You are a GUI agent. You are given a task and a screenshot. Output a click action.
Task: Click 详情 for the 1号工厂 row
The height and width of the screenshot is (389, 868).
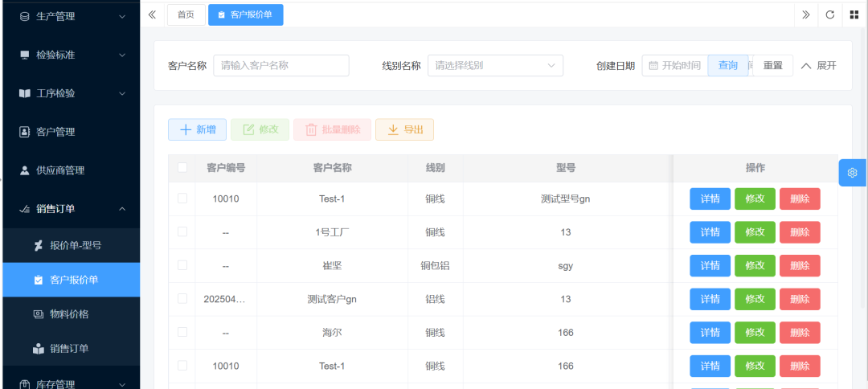[x=710, y=232]
